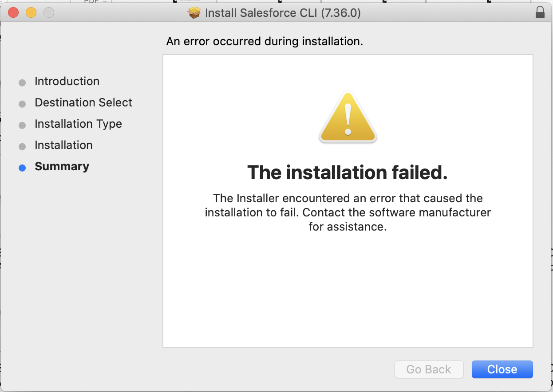
Task: Click the installation failed heading text
Action: [348, 172]
